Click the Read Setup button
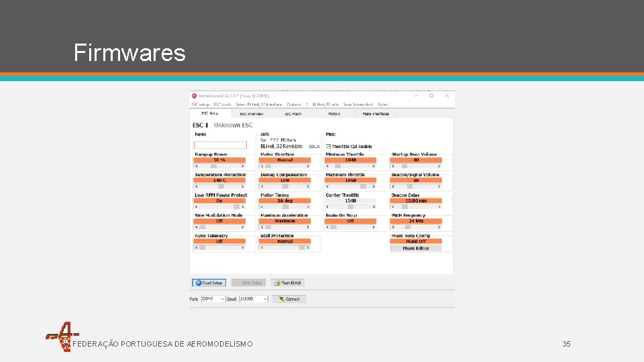 (209, 283)
